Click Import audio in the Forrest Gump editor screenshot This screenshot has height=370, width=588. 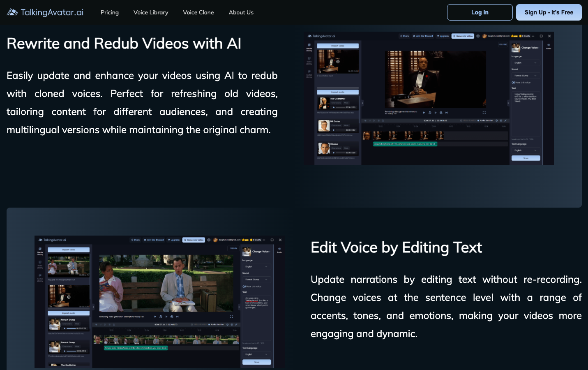pyautogui.click(x=69, y=313)
